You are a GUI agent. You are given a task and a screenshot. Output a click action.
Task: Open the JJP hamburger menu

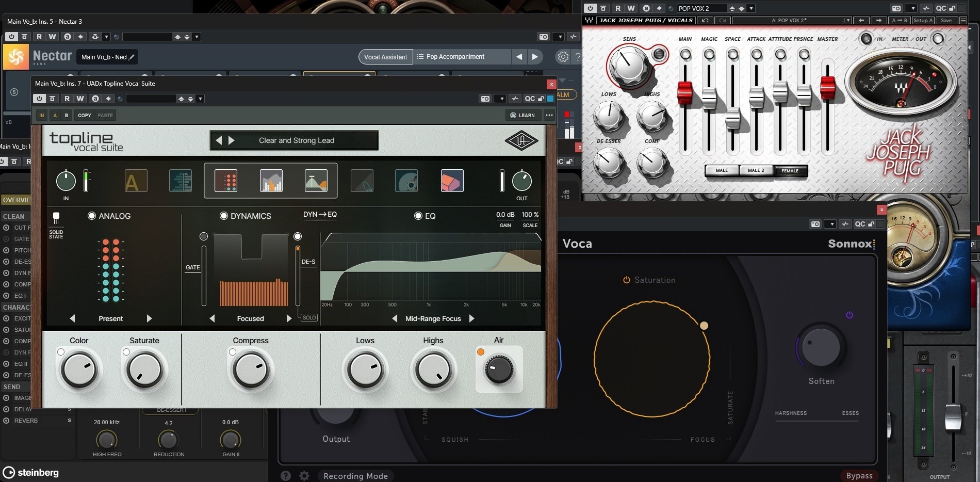(963, 21)
